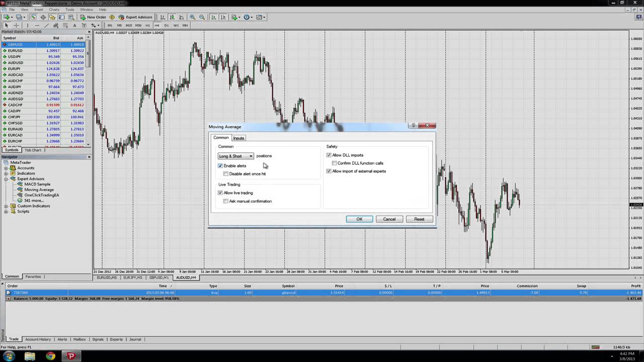The height and width of the screenshot is (362, 644).
Task: Check Disable alert once hit
Action: (226, 174)
